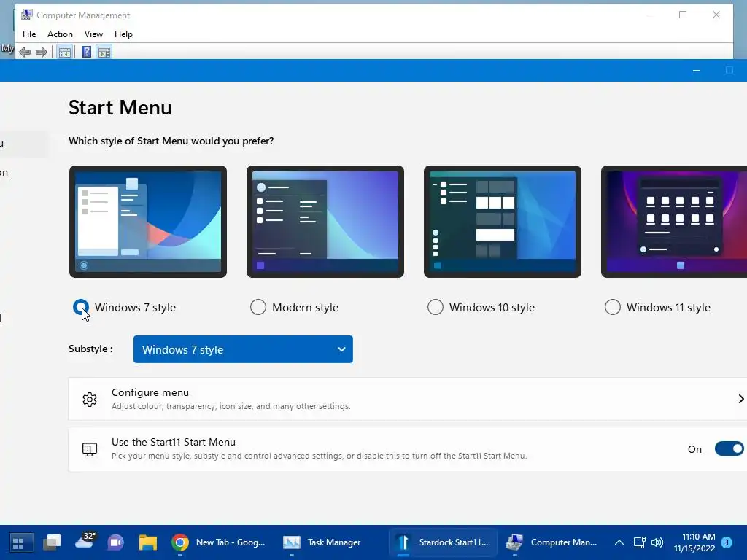This screenshot has width=747, height=560.
Task: Open the clock showing 11:10 AM
Action: point(694,542)
